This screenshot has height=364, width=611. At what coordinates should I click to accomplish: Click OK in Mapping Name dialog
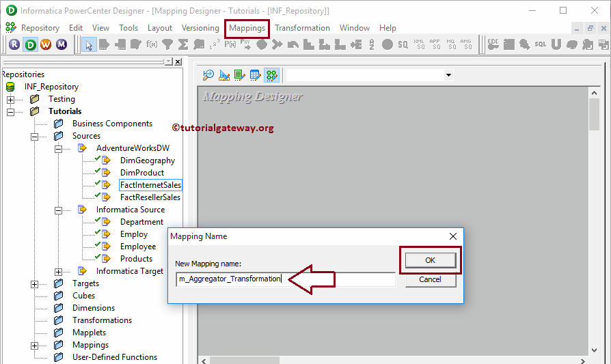(430, 260)
